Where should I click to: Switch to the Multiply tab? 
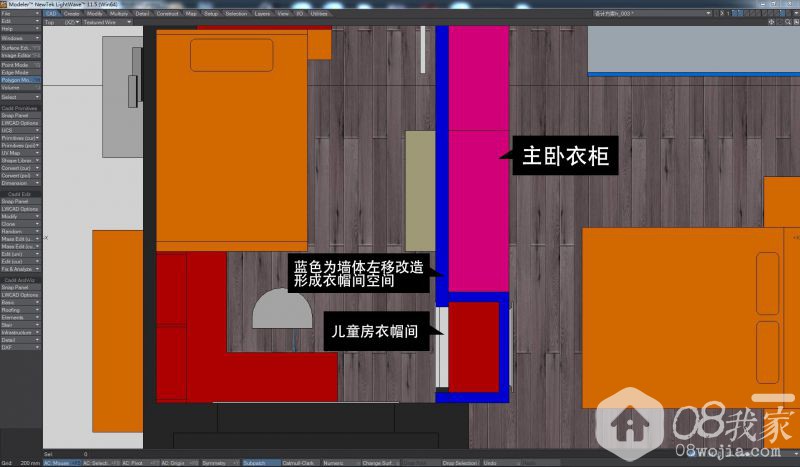119,13
